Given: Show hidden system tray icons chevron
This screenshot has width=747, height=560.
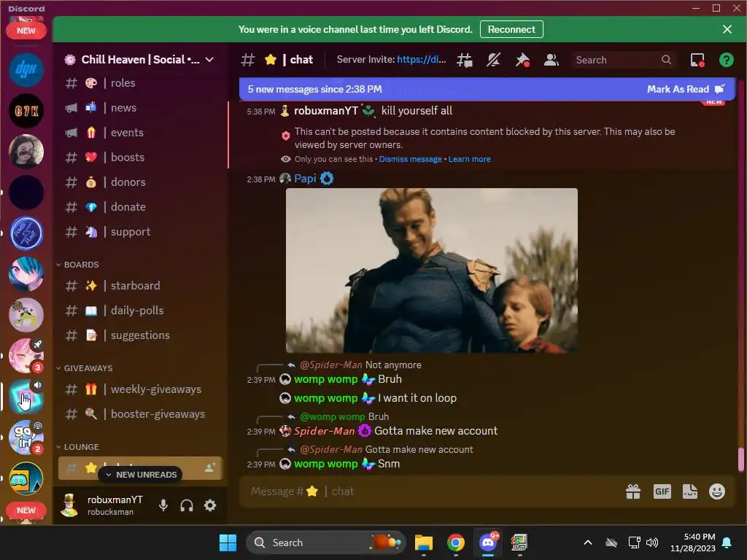Looking at the screenshot, I should point(588,542).
